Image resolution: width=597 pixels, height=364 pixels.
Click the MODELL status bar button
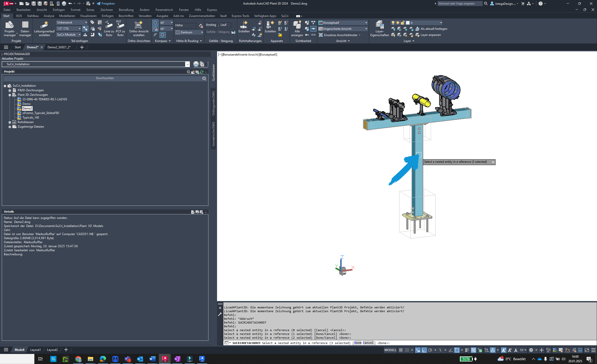point(390,350)
